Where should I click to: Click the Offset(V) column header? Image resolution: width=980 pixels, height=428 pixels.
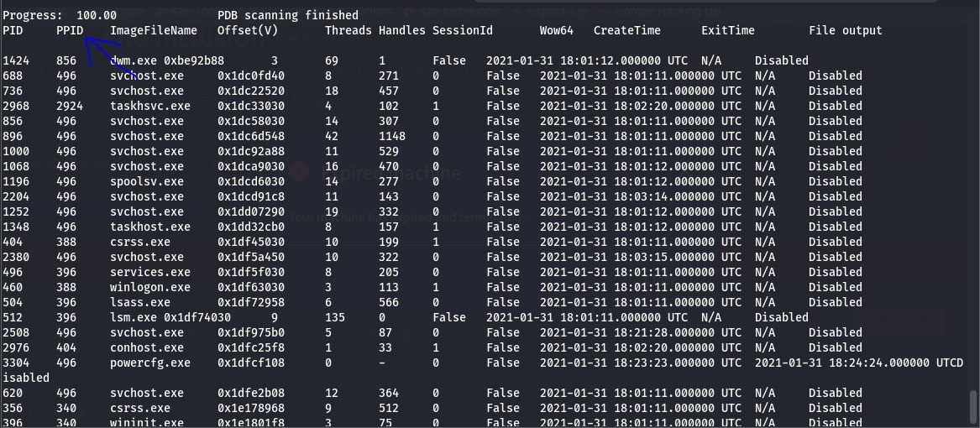tap(248, 30)
